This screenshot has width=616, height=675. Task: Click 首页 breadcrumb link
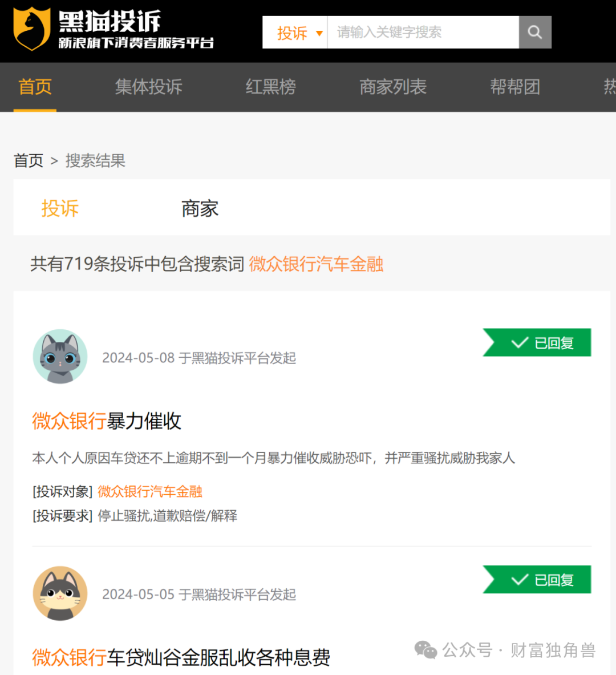tap(29, 160)
